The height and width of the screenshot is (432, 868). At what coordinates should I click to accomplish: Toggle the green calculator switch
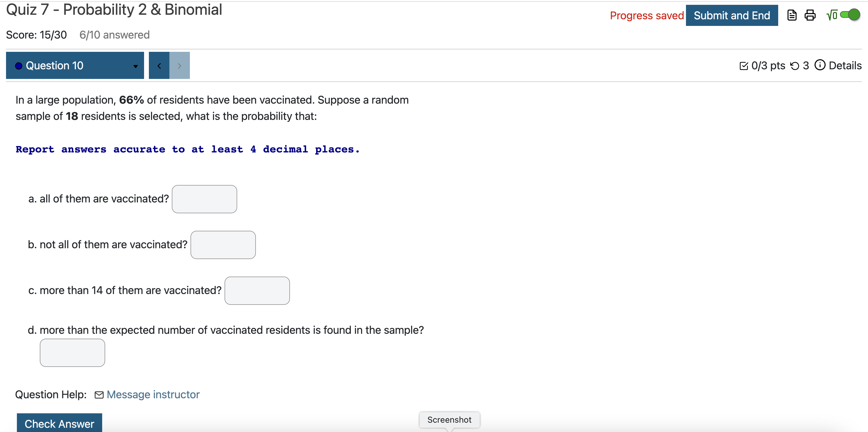tap(851, 15)
